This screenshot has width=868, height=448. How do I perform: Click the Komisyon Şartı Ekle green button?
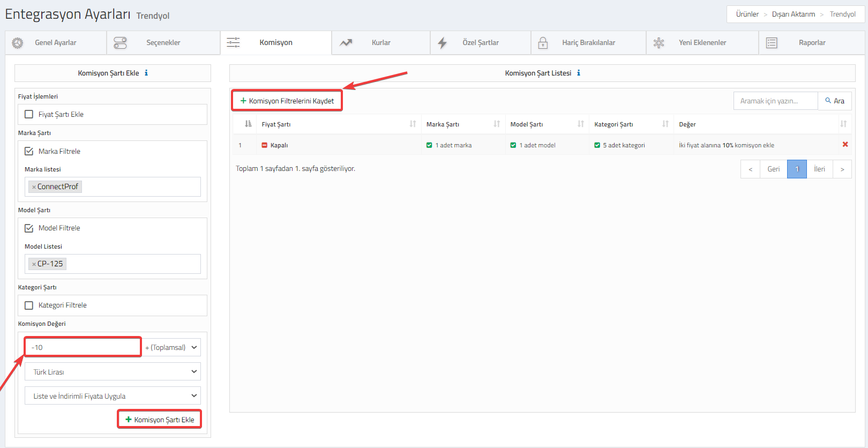pyautogui.click(x=160, y=419)
